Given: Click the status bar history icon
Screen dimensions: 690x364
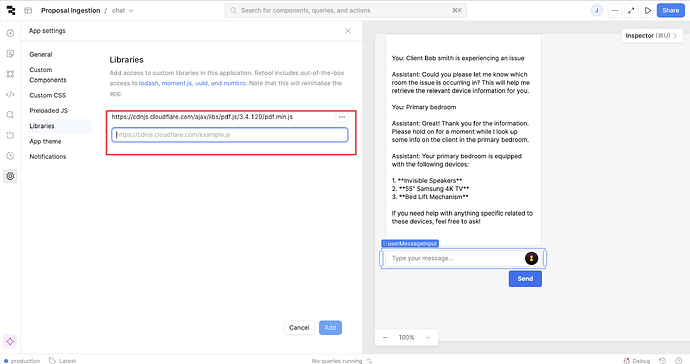Looking at the screenshot, I should point(662,360).
